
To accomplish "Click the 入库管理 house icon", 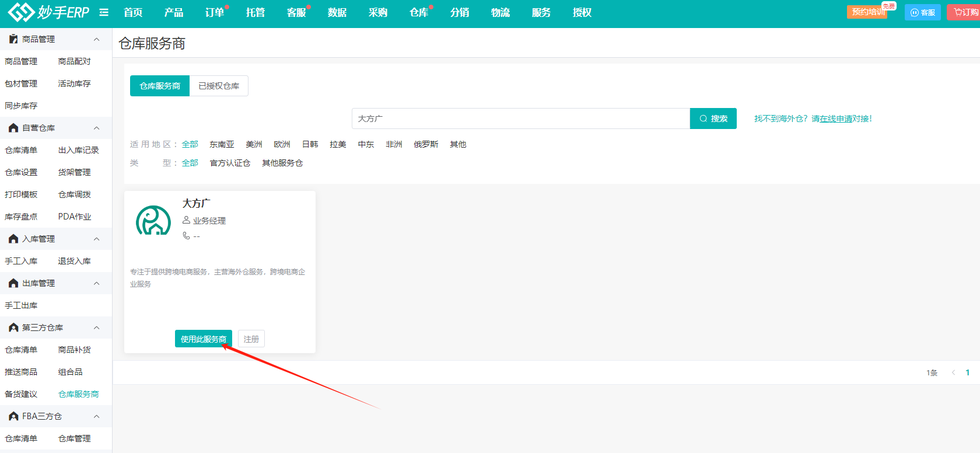I will coord(13,239).
